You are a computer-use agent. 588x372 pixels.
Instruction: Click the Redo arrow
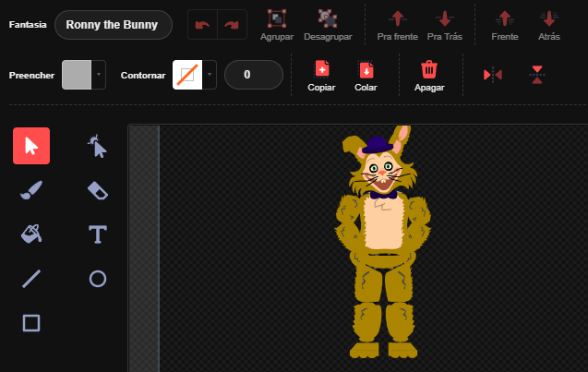(232, 25)
